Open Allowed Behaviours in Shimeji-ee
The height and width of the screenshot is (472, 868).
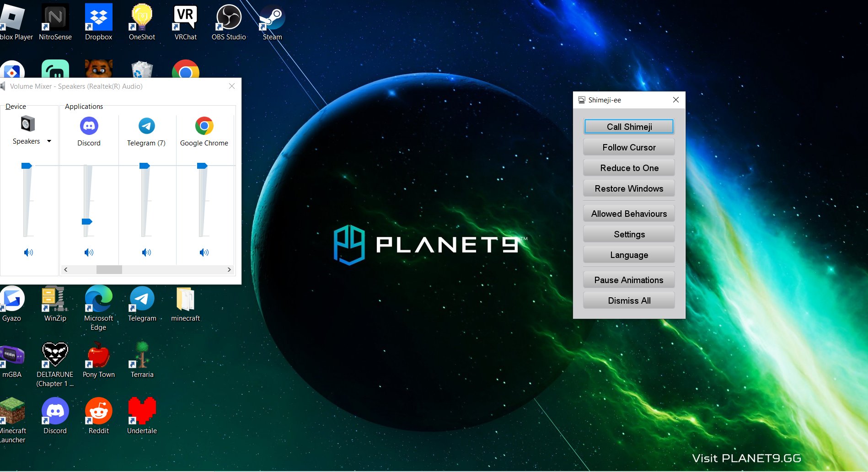[629, 214]
